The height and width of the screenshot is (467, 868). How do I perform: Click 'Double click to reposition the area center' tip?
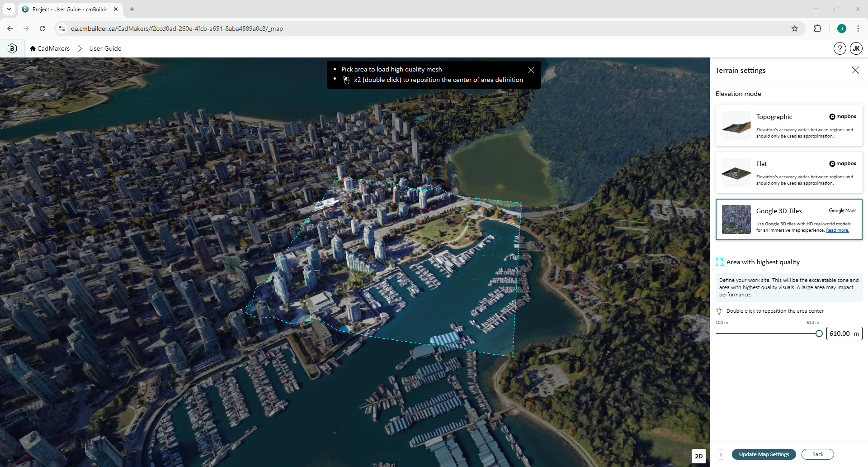pos(775,311)
